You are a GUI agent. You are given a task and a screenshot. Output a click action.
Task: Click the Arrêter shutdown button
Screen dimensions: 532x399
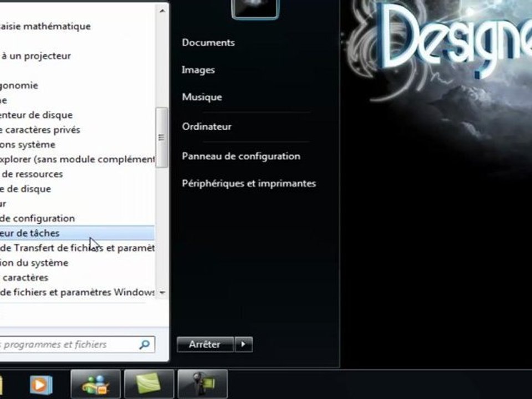[205, 344]
